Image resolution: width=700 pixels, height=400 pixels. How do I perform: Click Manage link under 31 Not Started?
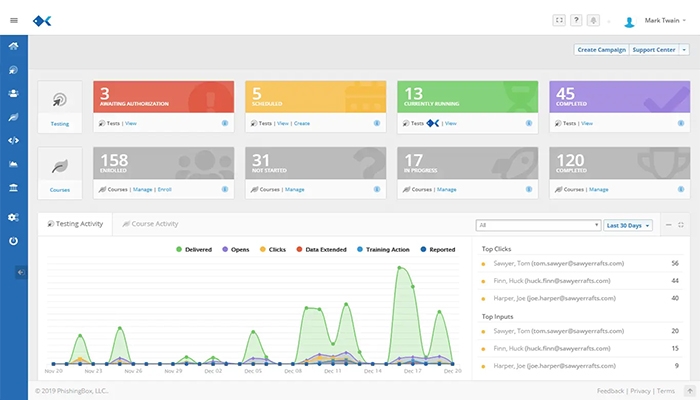[295, 189]
